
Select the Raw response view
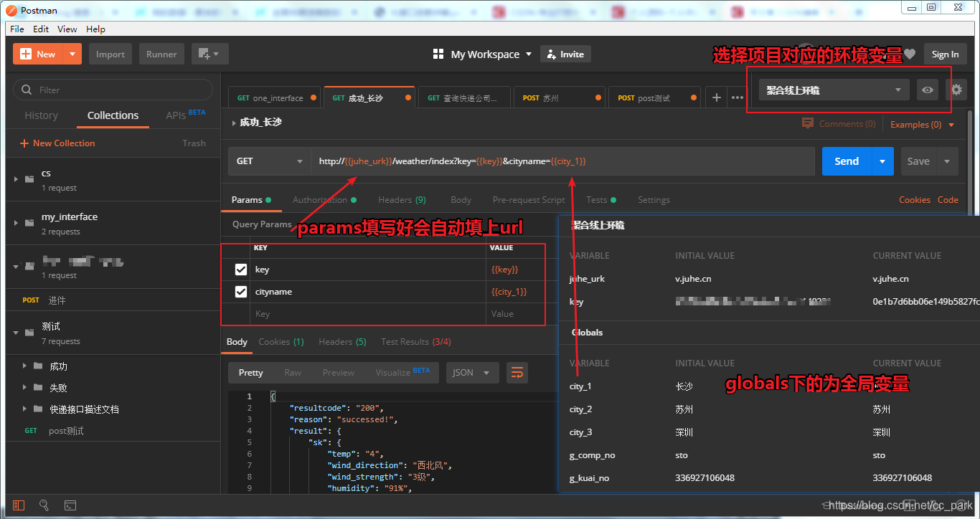[293, 373]
